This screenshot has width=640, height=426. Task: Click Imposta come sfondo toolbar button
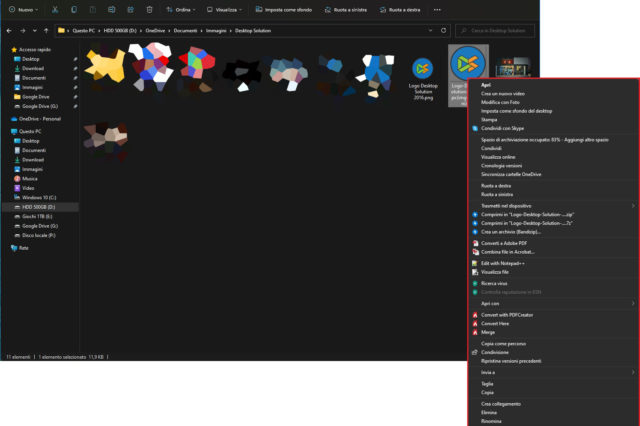tap(284, 9)
